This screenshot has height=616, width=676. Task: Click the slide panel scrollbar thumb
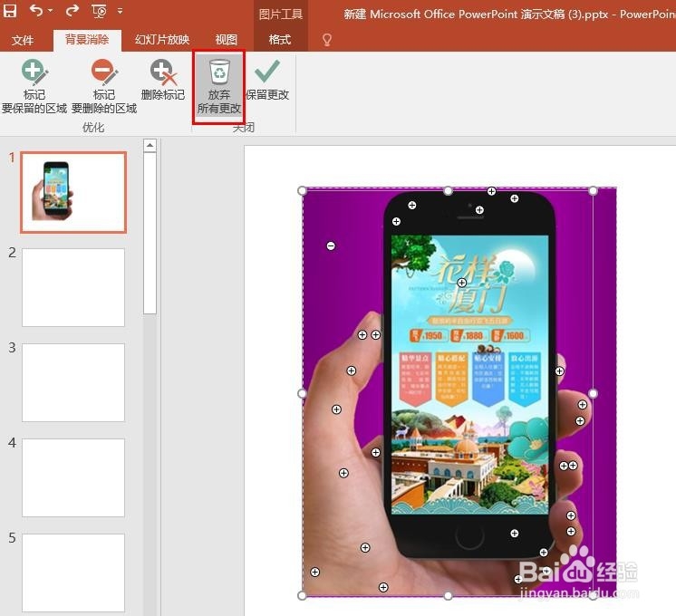coord(150,233)
